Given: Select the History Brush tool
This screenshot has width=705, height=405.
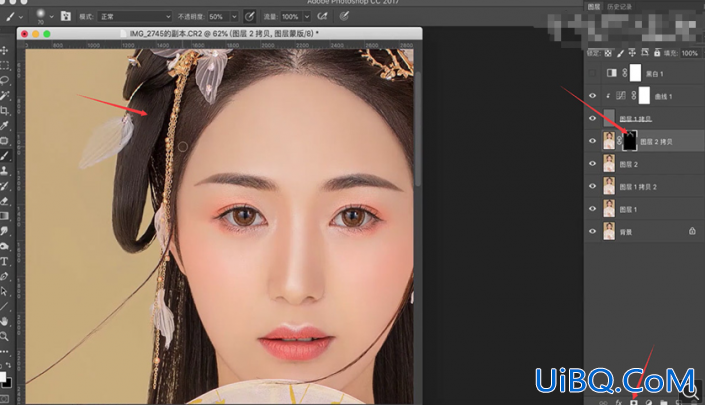Looking at the screenshot, I should (4, 186).
